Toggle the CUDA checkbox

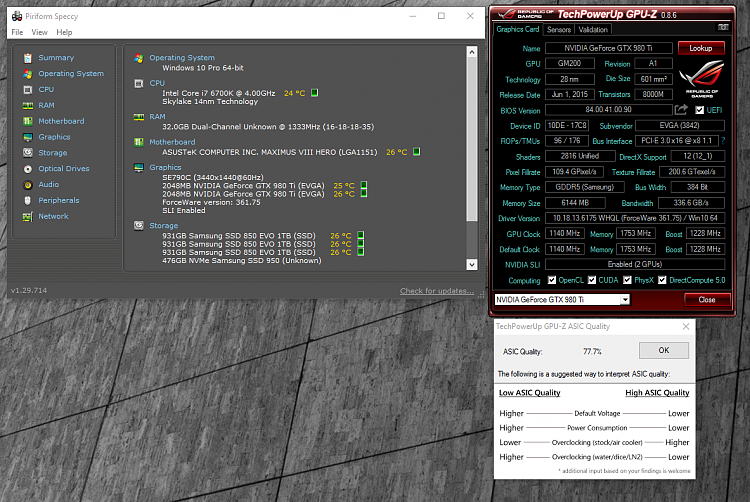click(592, 280)
